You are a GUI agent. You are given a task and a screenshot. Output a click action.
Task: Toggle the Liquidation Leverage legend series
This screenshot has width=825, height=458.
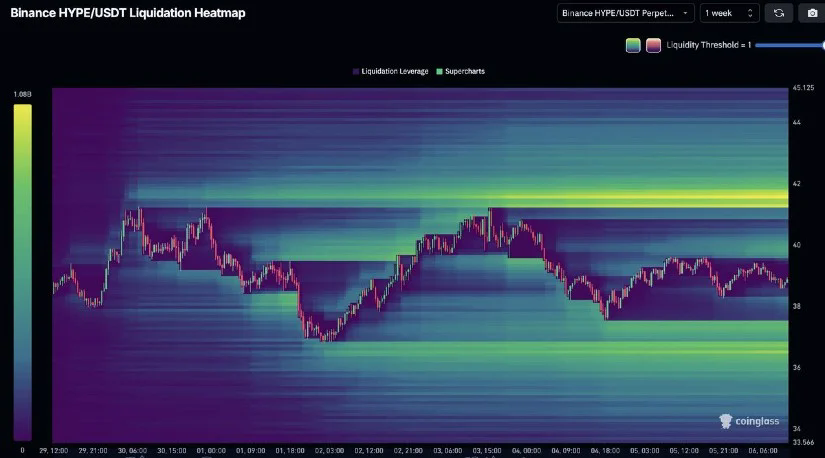[x=390, y=71]
